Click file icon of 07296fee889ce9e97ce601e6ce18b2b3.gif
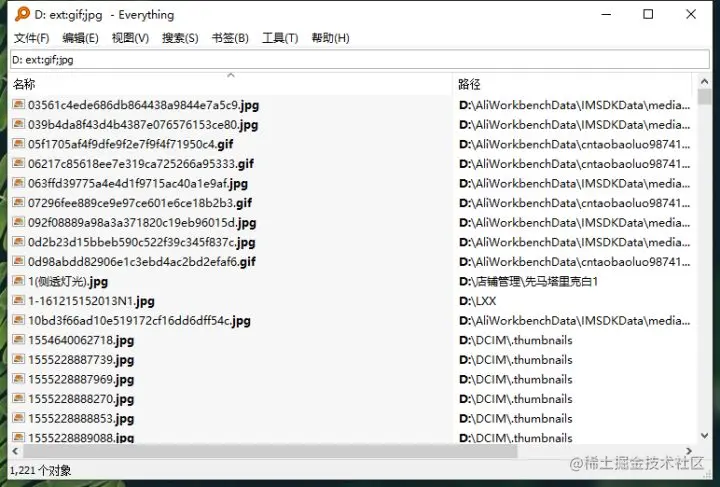Screen dimensions: 720x487 tap(18, 203)
